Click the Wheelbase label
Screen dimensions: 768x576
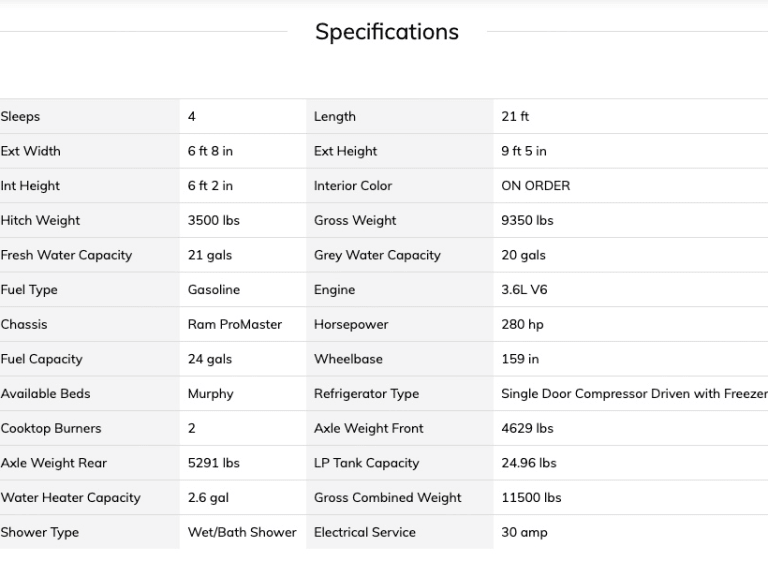348,359
